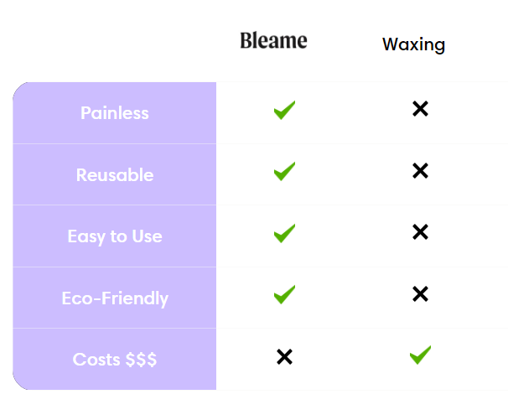This screenshot has height=420, width=508.
Task: Click the Waxing Reusable X mark
Action: pyautogui.click(x=420, y=170)
